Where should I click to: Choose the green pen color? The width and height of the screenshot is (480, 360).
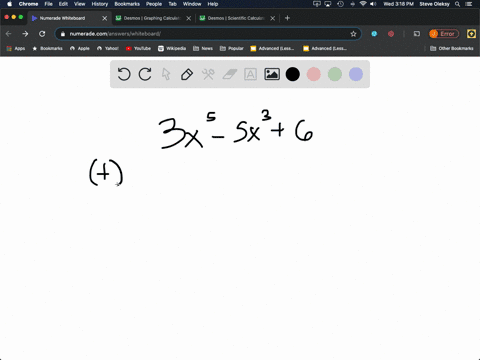click(335, 74)
